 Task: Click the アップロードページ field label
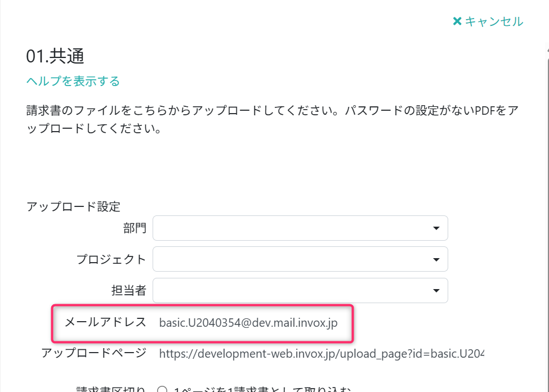(x=93, y=353)
